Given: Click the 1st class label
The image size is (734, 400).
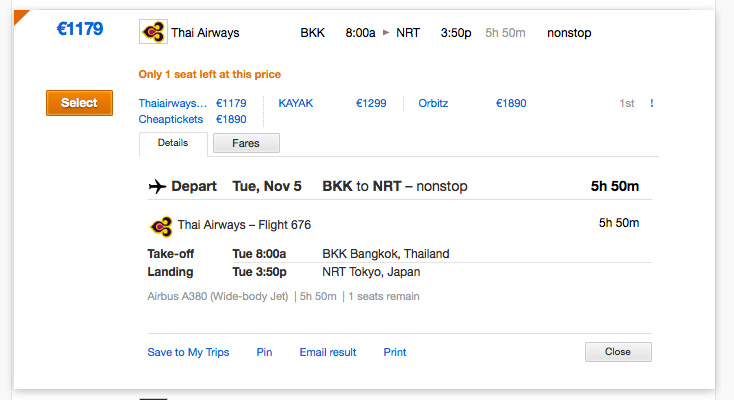Looking at the screenshot, I should pos(627,102).
